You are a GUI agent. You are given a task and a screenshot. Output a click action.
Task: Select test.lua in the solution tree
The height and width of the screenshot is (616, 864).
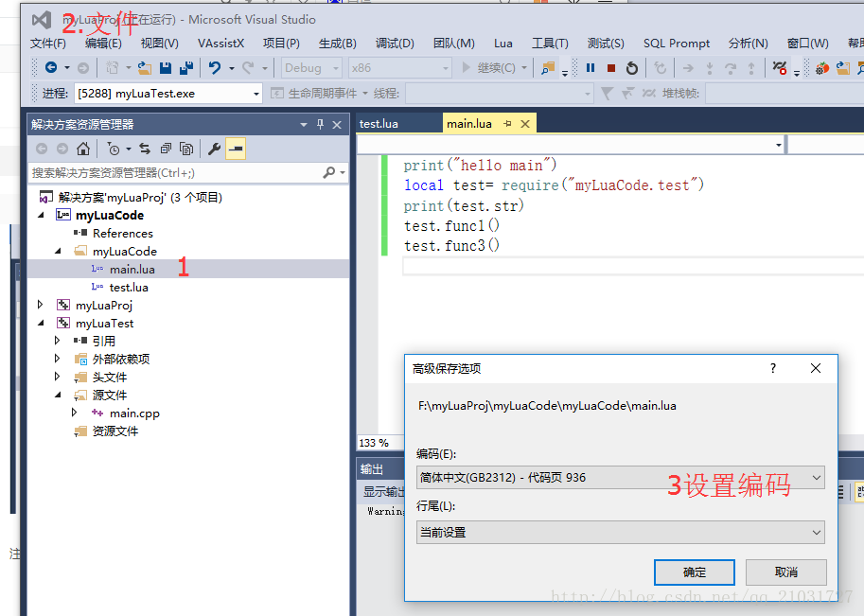pyautogui.click(x=129, y=288)
